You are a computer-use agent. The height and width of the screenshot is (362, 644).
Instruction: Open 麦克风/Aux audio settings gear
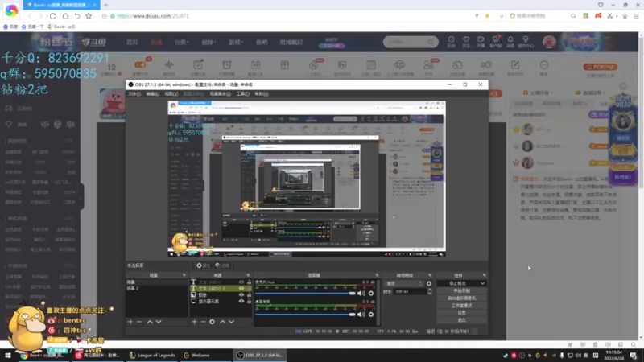pos(371,293)
